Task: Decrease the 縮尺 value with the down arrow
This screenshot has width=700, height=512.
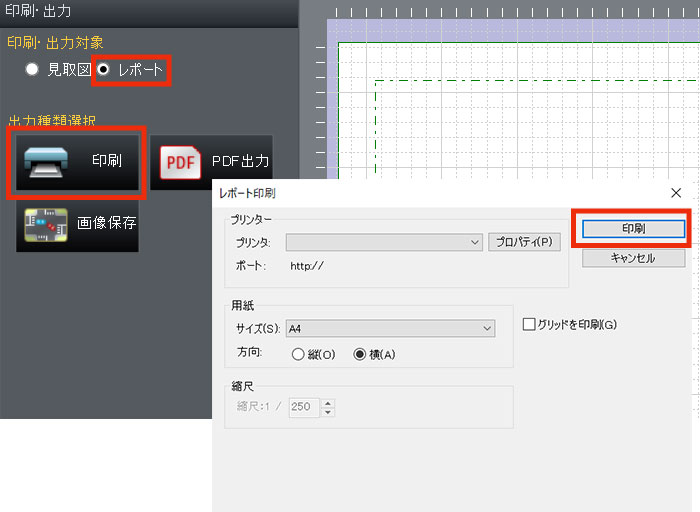Action: pos(328,412)
